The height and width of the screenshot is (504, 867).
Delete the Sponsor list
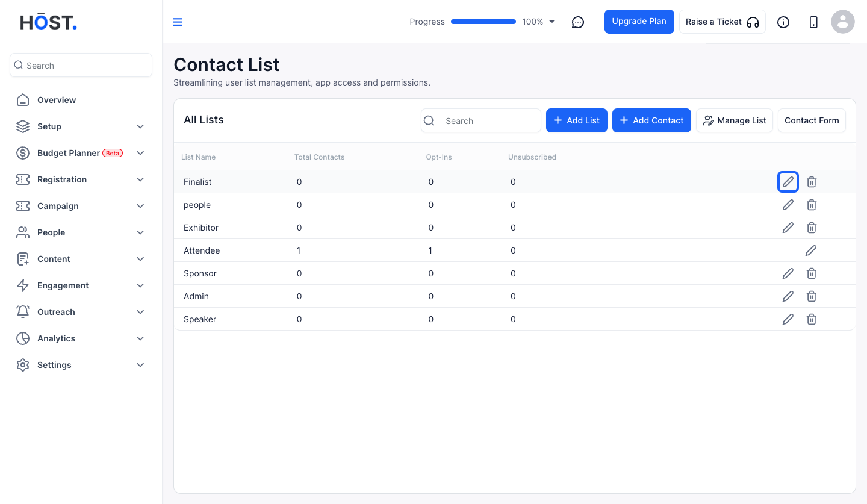click(812, 273)
